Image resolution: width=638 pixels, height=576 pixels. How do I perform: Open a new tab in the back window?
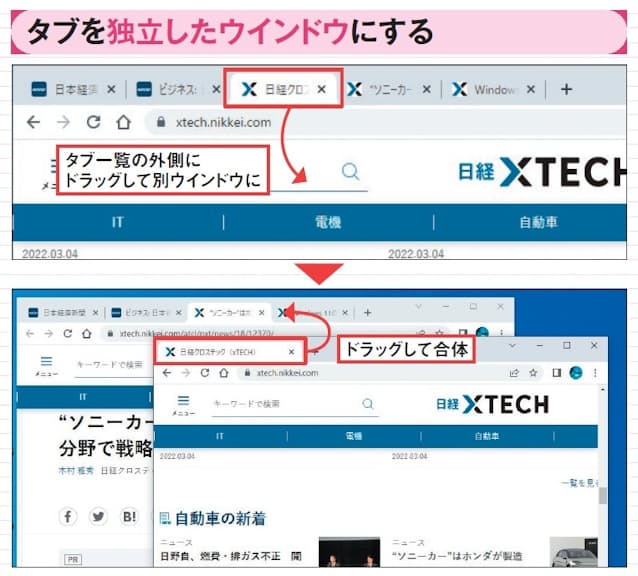[367, 312]
